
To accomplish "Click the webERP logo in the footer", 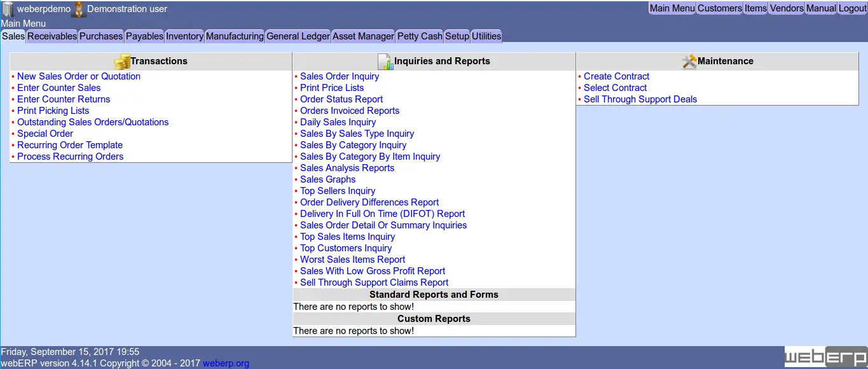I will (825, 357).
